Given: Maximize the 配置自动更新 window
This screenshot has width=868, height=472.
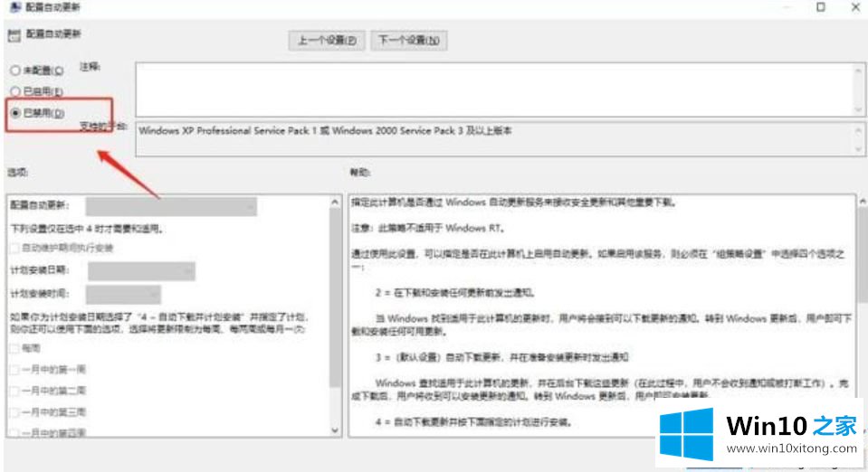Looking at the screenshot, I should pyautogui.click(x=821, y=6).
